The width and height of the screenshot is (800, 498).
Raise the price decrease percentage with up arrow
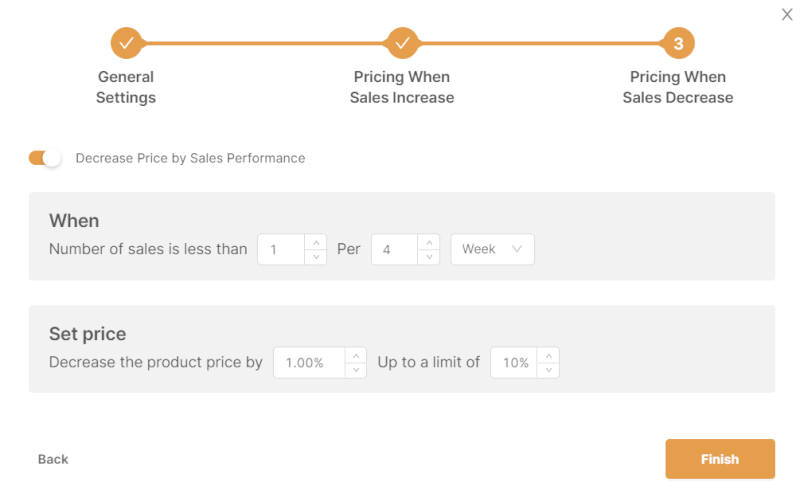(x=357, y=355)
